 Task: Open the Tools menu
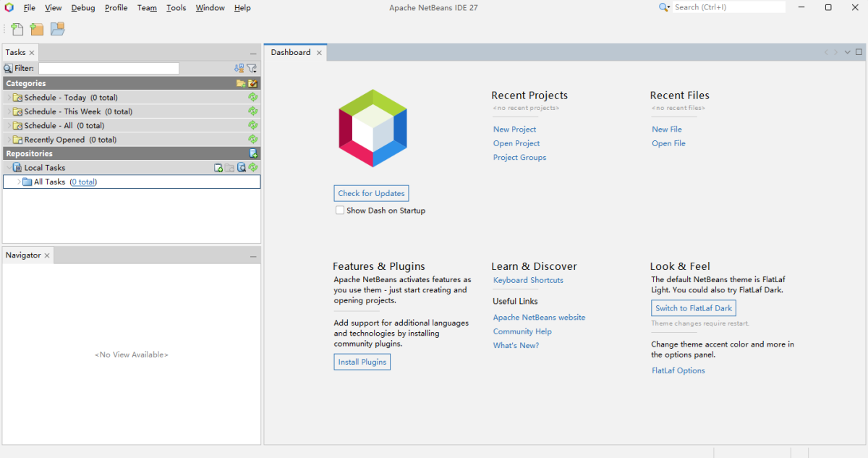coord(176,8)
